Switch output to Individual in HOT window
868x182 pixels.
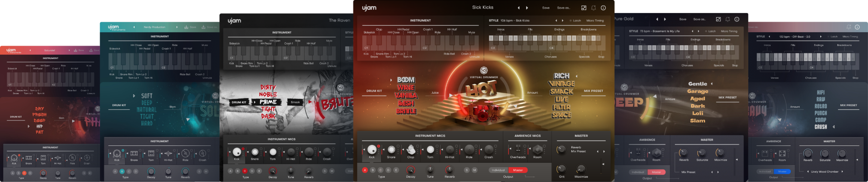(498, 170)
